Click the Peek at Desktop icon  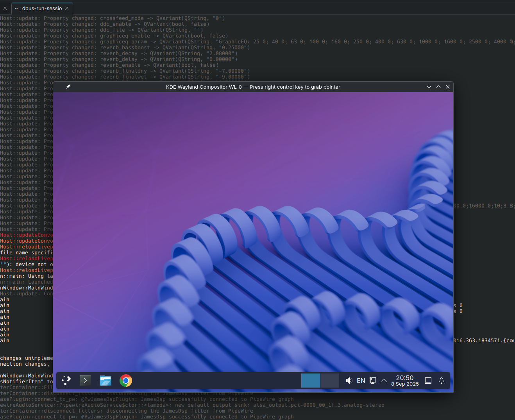coord(428,381)
